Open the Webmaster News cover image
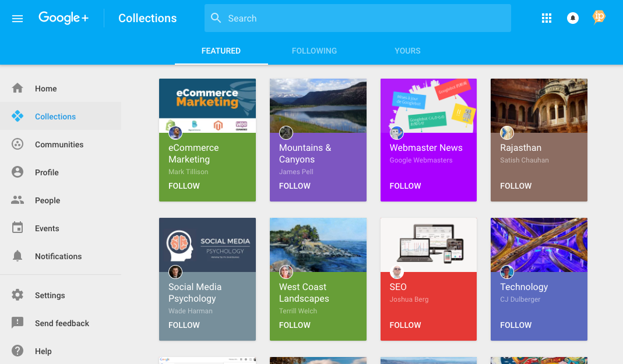 (429, 105)
